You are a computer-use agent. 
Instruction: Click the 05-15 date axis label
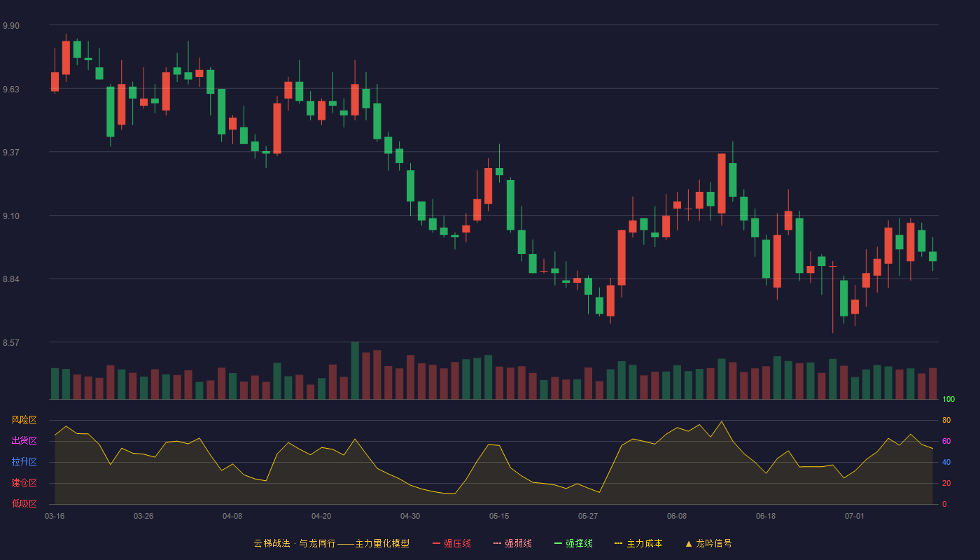[x=499, y=516]
